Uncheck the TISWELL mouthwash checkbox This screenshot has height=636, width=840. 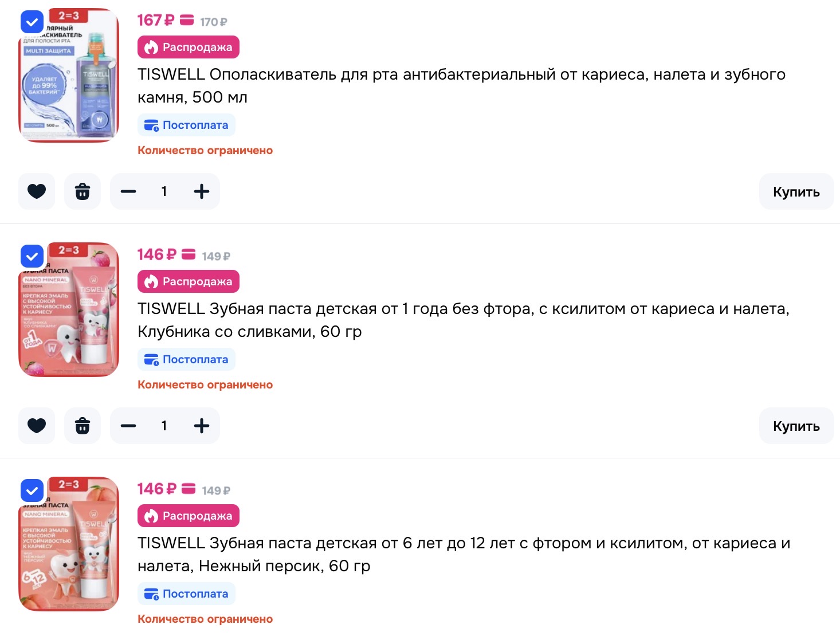coord(32,22)
